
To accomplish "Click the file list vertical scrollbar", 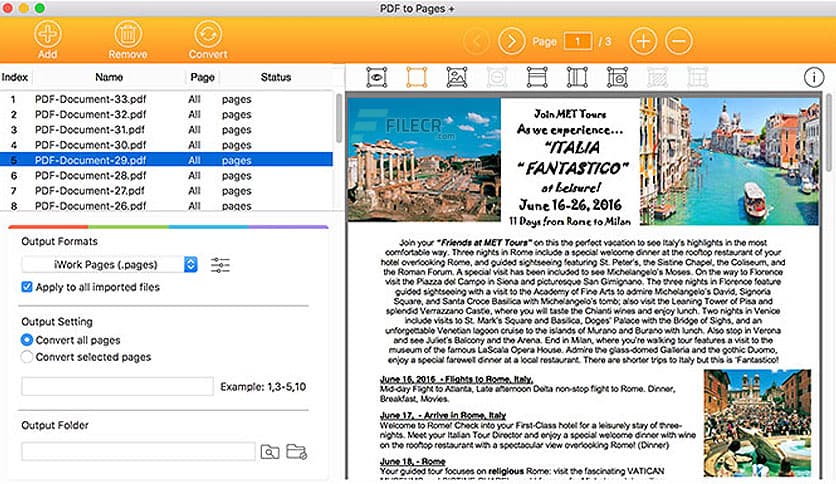I will click(339, 118).
